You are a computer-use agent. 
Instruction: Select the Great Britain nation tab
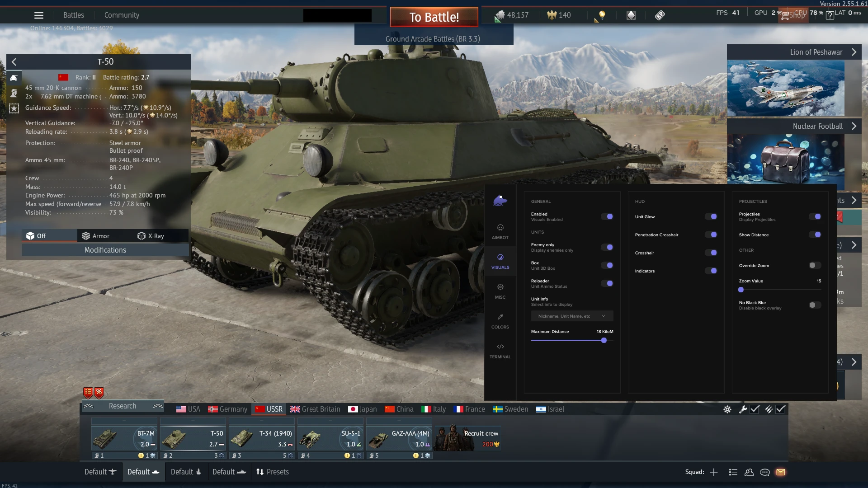click(315, 409)
